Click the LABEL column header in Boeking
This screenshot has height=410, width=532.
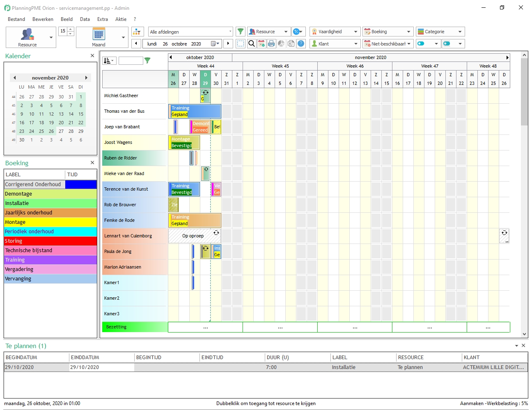[x=34, y=174]
